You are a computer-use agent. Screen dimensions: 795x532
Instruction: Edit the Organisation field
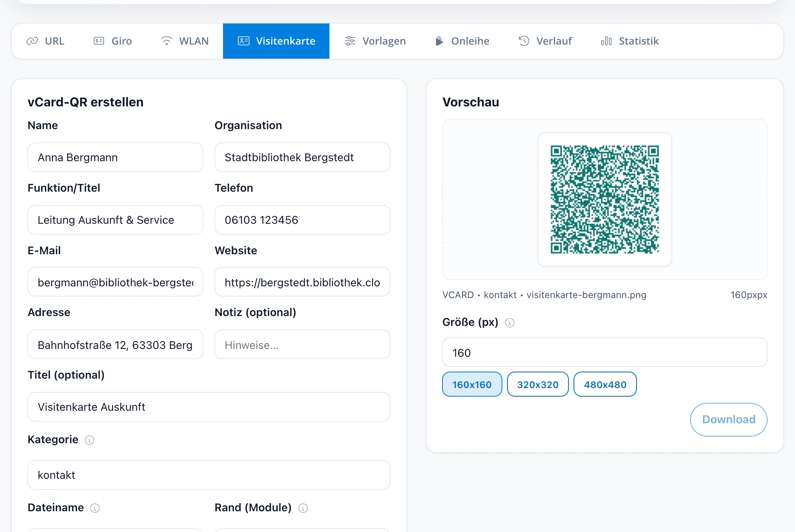pos(302,157)
